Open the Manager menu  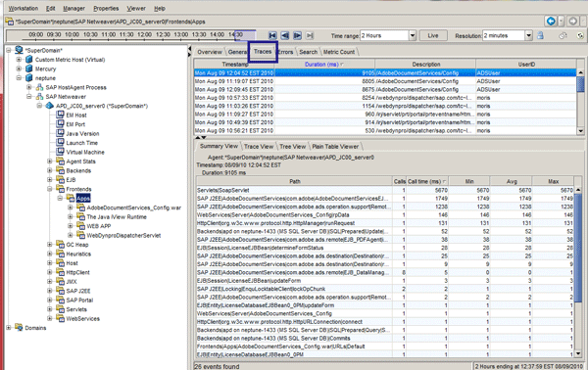click(73, 8)
